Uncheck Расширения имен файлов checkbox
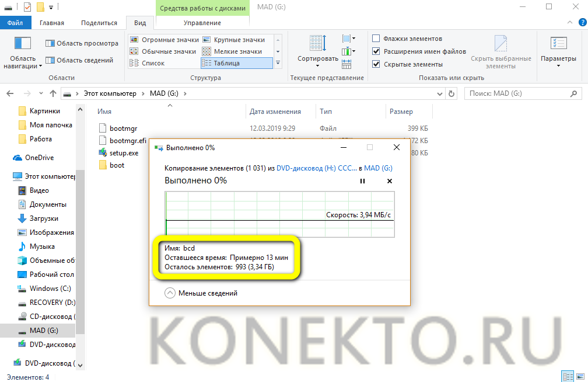The height and width of the screenshot is (382, 588). (376, 51)
